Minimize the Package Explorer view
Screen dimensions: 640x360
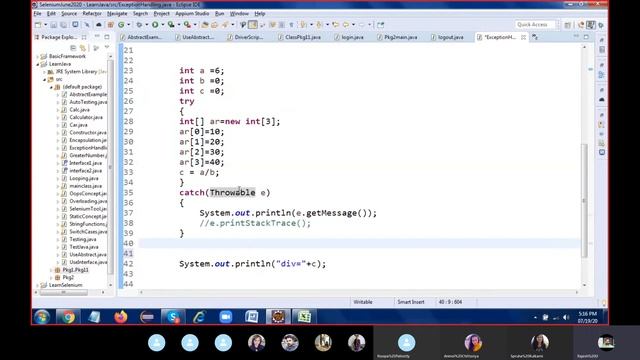(x=97, y=37)
